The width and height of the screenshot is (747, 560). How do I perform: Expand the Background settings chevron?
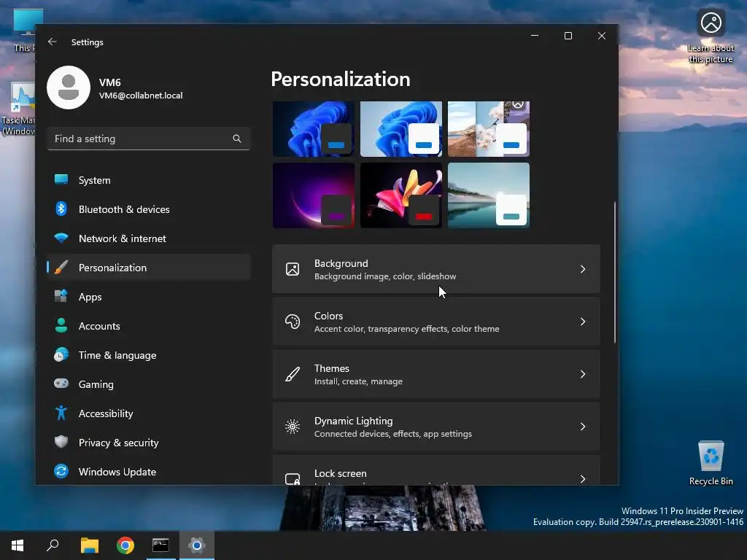[x=583, y=269]
